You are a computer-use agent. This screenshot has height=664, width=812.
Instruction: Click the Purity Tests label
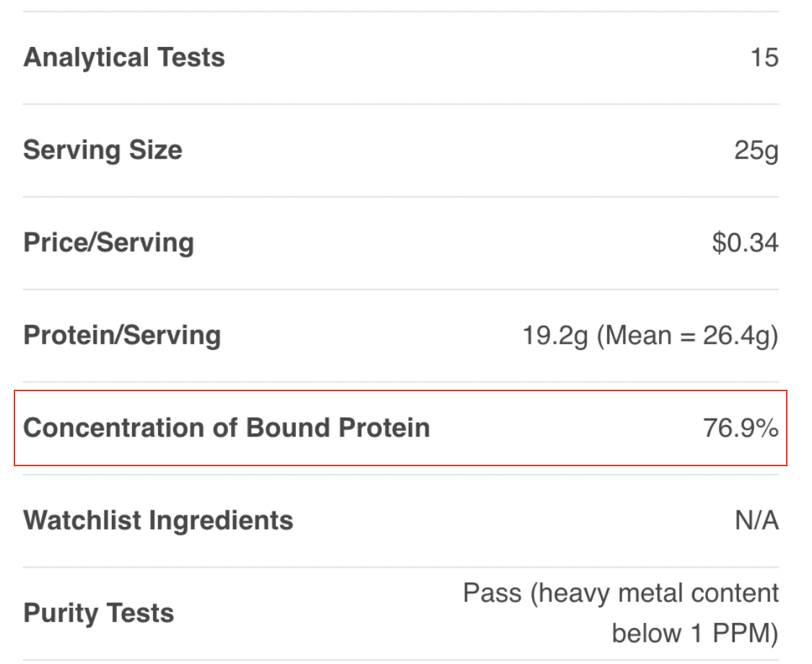pos(99,613)
